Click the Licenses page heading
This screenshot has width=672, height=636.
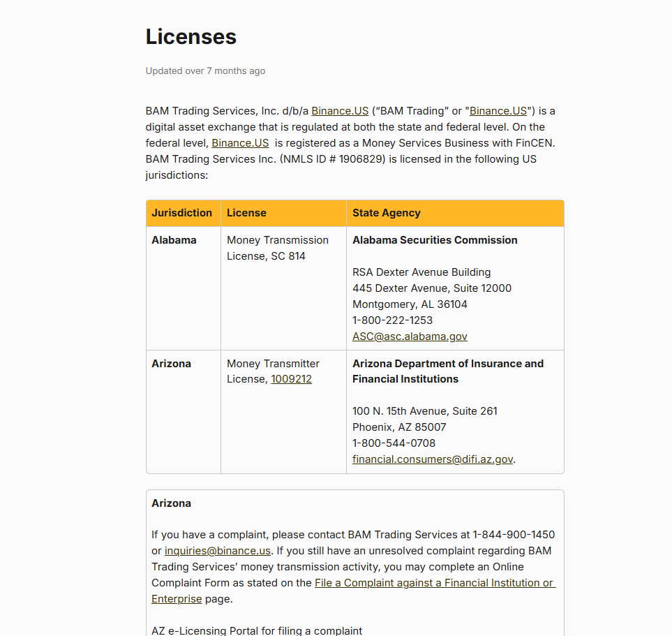pos(191,37)
